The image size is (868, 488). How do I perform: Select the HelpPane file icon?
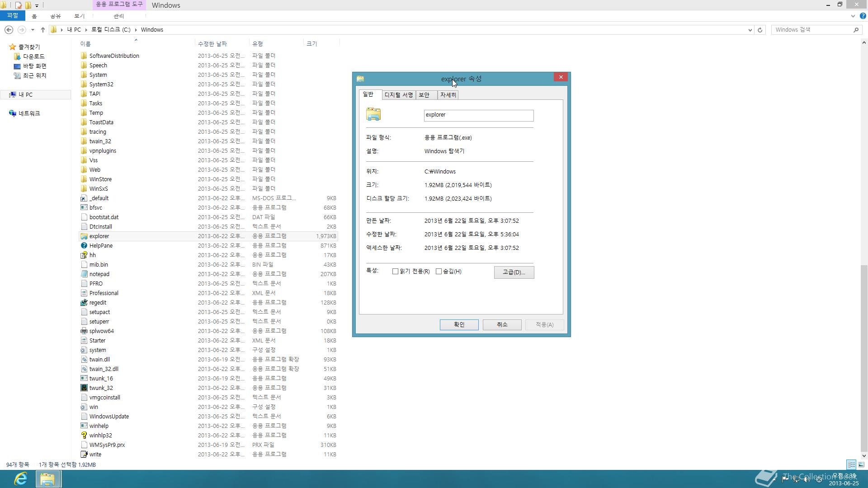84,246
